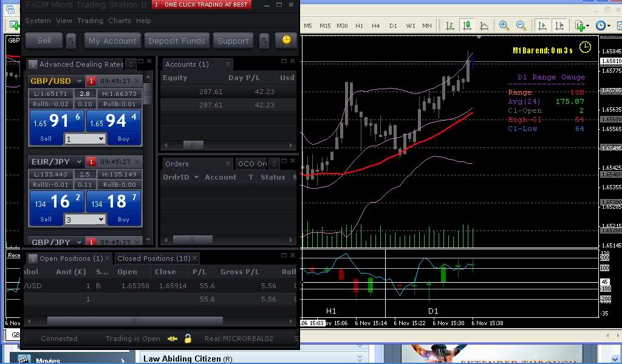Click the red 1 one-click icon on EUR/JPY
This screenshot has height=364, width=622.
click(x=91, y=161)
